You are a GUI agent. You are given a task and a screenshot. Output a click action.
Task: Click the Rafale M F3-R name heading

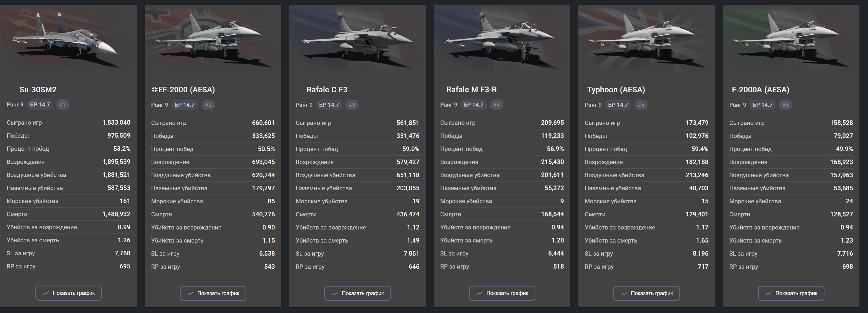pyautogui.click(x=471, y=90)
